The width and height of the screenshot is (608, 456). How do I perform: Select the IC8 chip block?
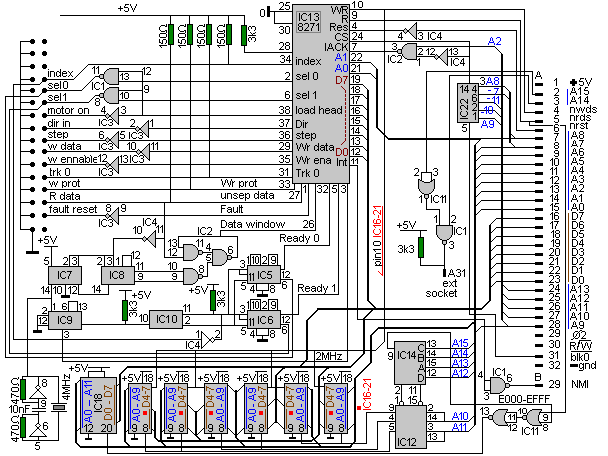pos(117,274)
